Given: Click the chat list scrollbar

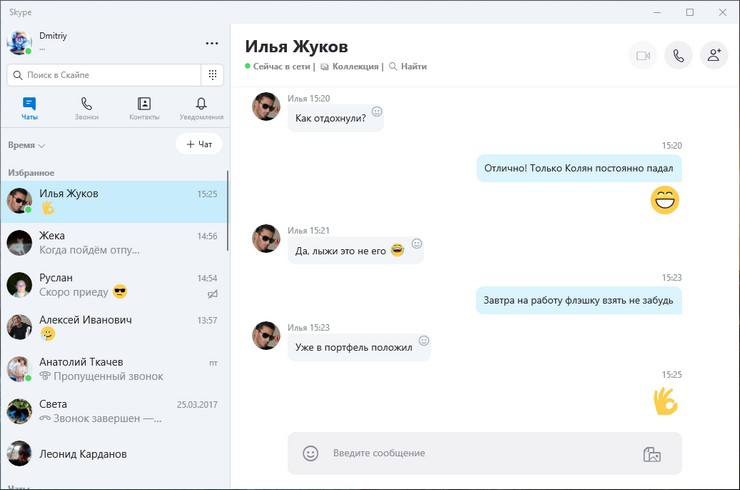Looking at the screenshot, I should click(x=228, y=200).
